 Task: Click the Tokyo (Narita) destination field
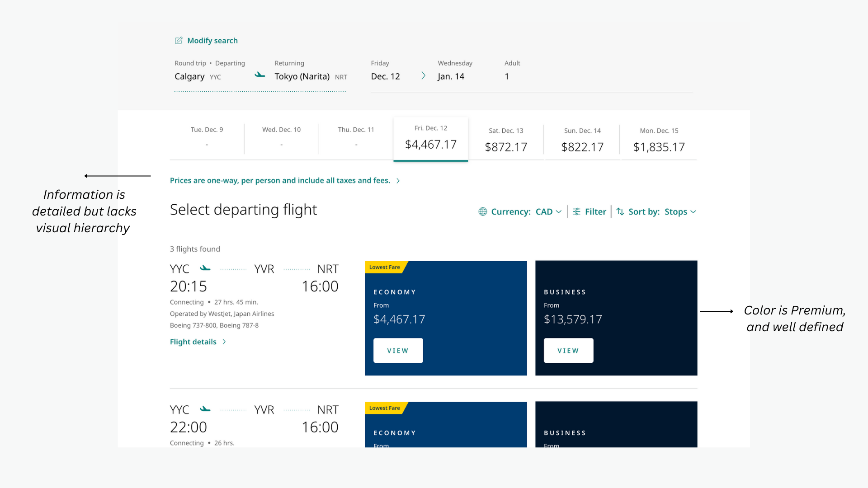pos(302,76)
